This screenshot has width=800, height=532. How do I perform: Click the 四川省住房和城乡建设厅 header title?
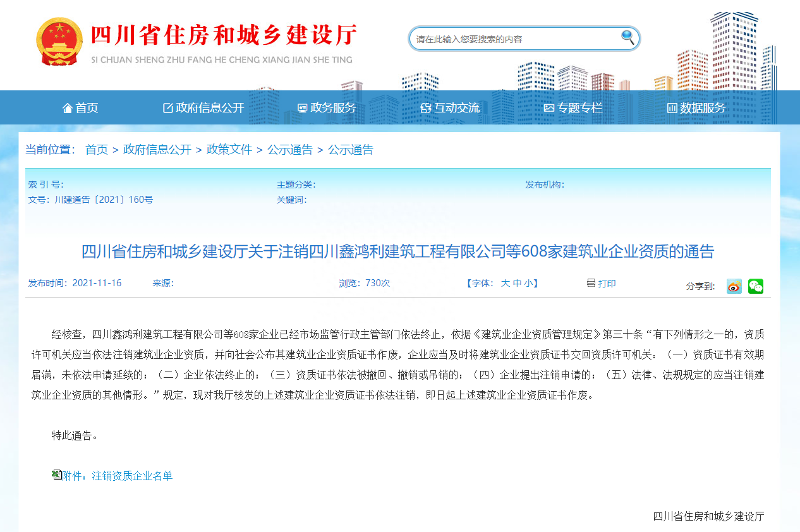222,36
